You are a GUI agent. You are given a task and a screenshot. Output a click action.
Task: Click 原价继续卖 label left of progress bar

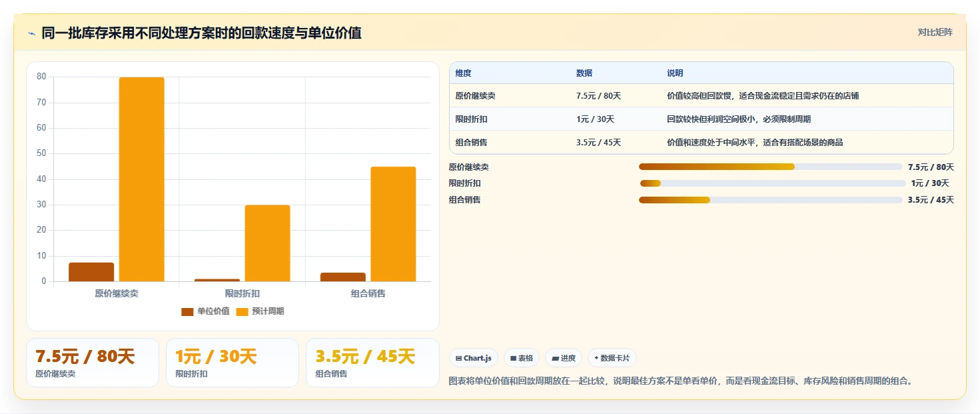[x=469, y=167]
